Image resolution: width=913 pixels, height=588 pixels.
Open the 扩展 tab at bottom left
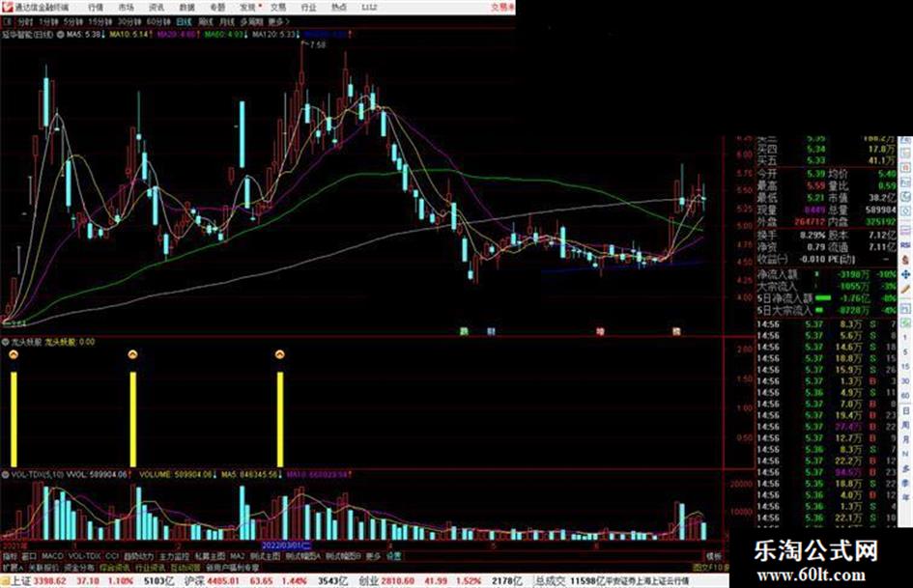13,567
